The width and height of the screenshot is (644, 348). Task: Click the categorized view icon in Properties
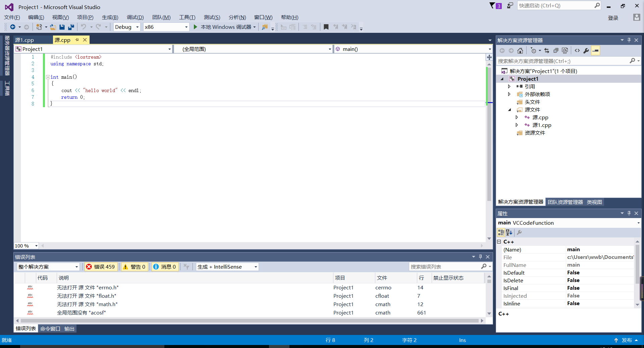click(501, 232)
